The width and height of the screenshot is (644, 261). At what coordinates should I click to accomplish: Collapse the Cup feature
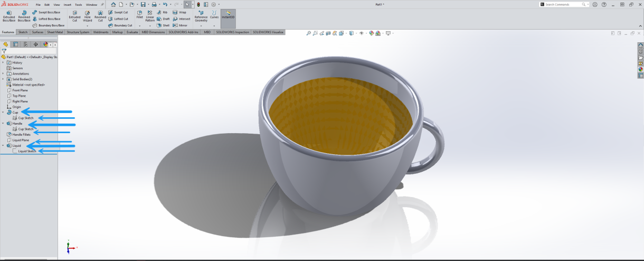coord(3,113)
